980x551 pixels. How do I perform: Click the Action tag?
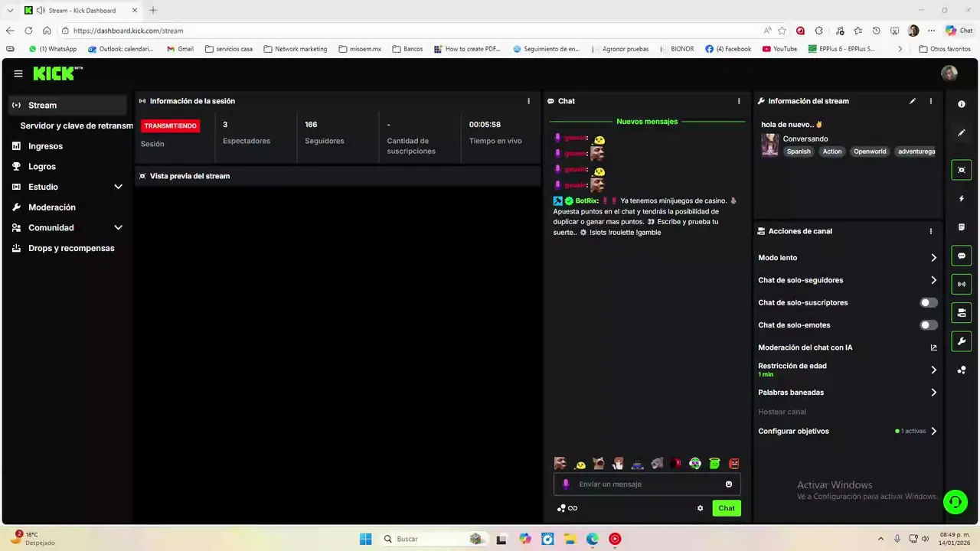(x=832, y=152)
